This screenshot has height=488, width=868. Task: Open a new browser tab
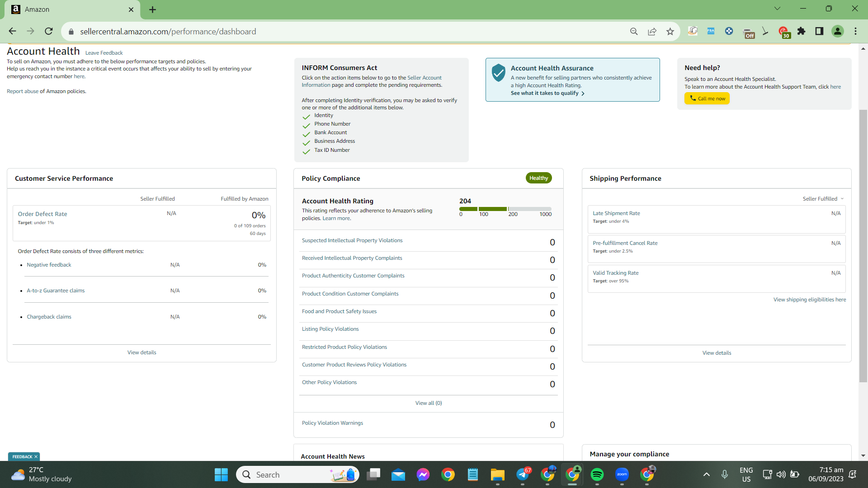(153, 9)
